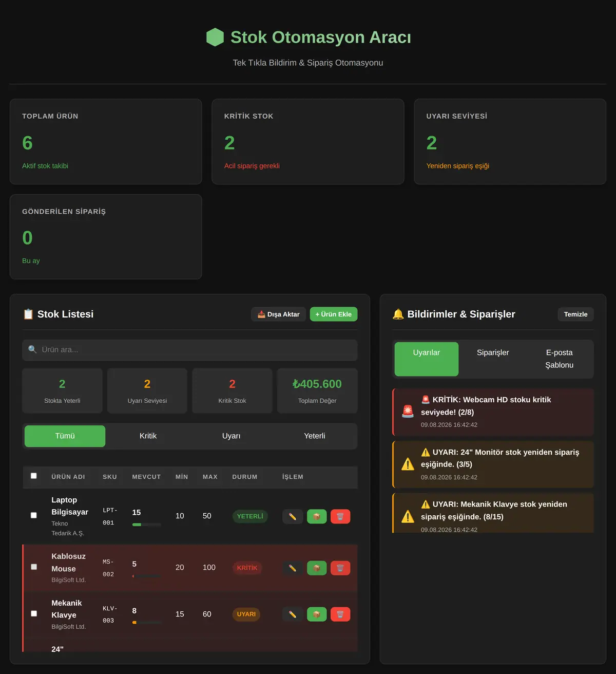Click the green hexagon logo beside the title
This screenshot has height=674, width=616.
coord(215,37)
